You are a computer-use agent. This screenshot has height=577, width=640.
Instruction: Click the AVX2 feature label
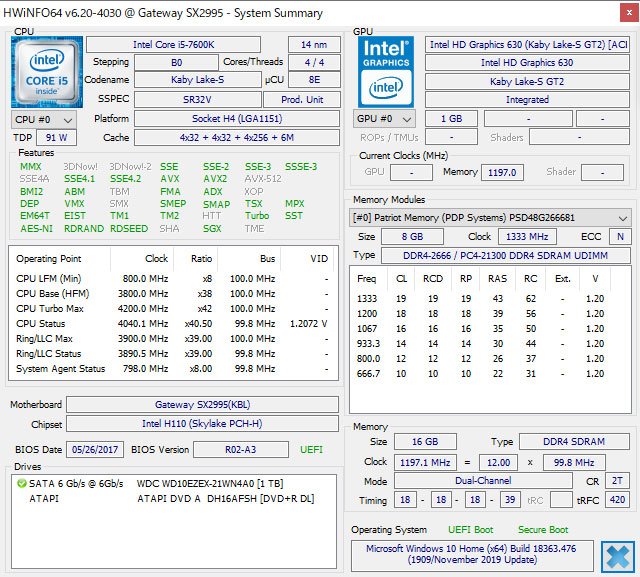[215, 179]
